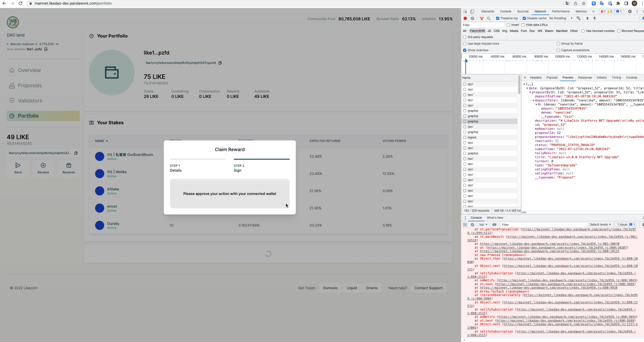Switch to DevTools Elements tab
The image size is (644, 342).
[x=488, y=11]
